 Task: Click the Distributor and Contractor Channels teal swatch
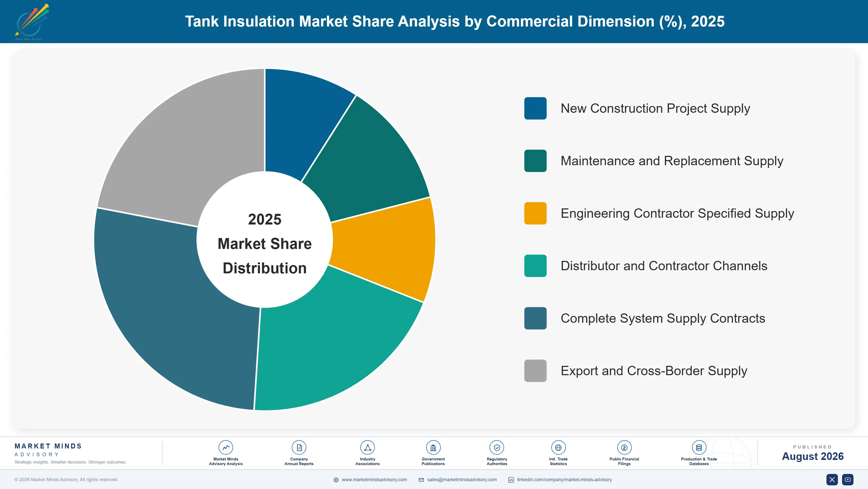pyautogui.click(x=535, y=266)
